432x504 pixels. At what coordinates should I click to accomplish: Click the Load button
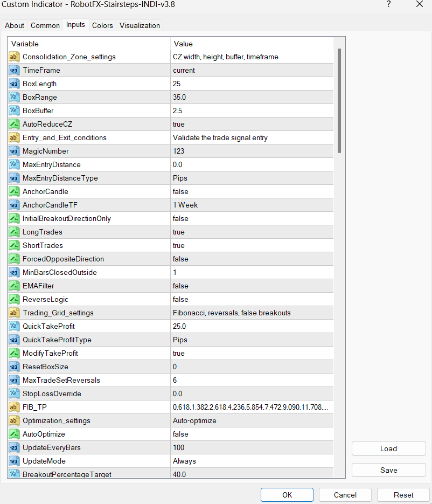[x=389, y=448]
